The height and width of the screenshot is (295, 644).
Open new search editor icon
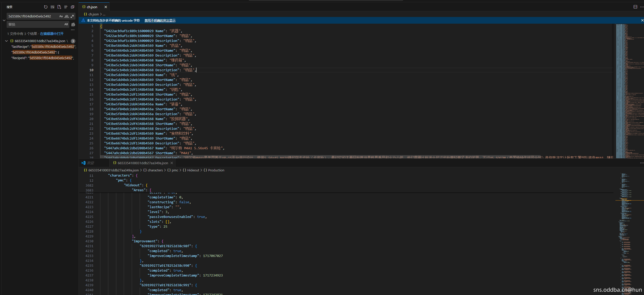[59, 7]
